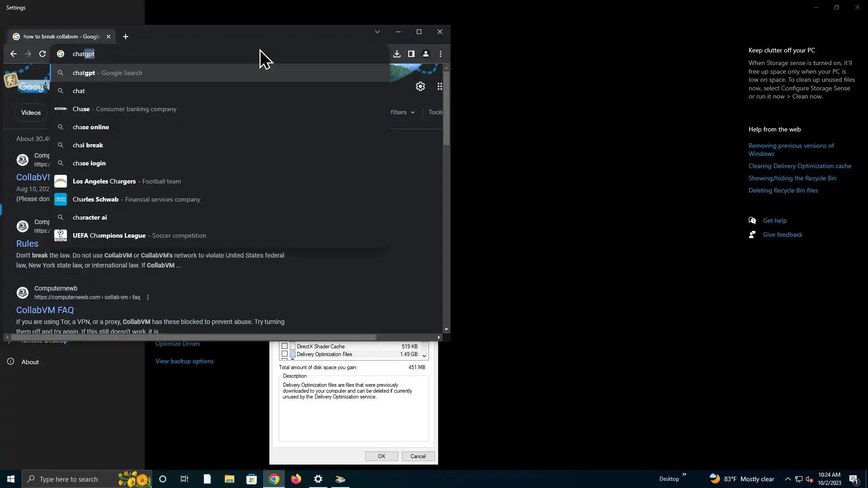Open Firefox from the taskbar

point(296,479)
